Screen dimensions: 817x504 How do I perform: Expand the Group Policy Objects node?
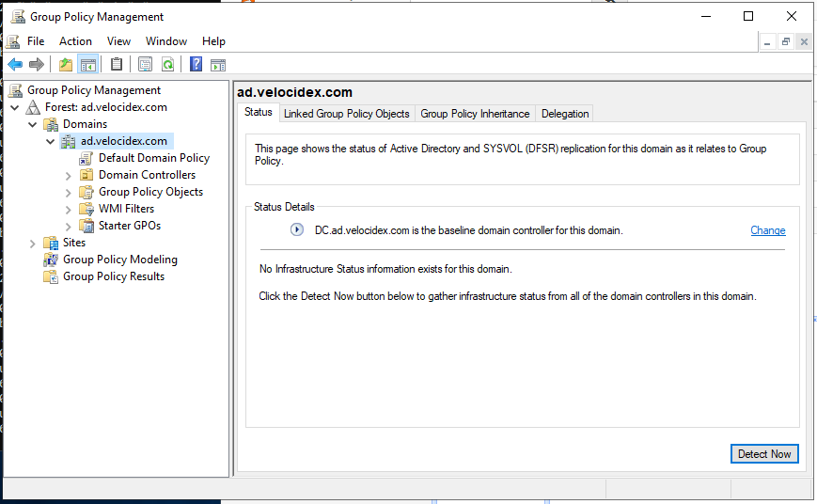tap(69, 192)
